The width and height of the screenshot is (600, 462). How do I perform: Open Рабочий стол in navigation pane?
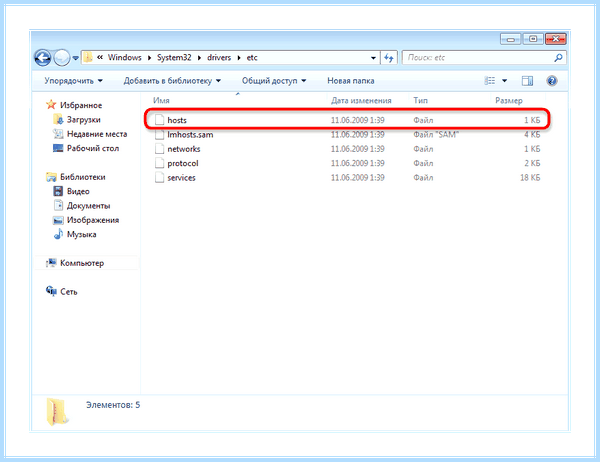[93, 148]
